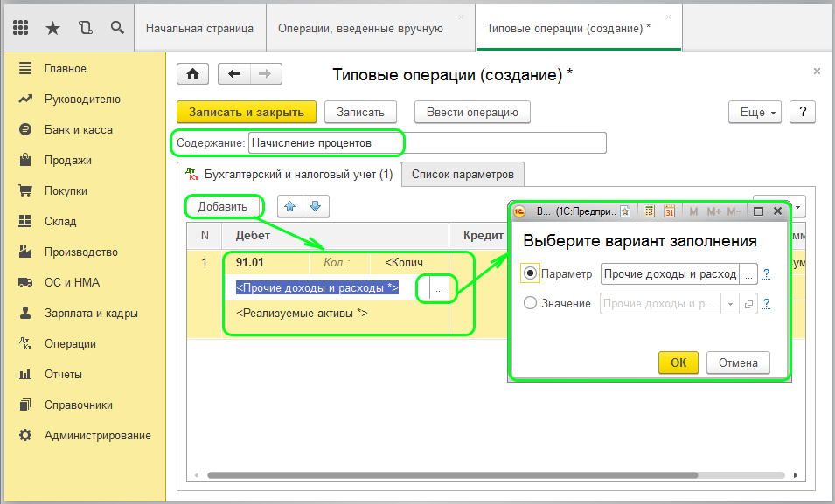Image resolution: width=835 pixels, height=504 pixels.
Task: Open the sections menu grid icon
Action: coord(21,28)
